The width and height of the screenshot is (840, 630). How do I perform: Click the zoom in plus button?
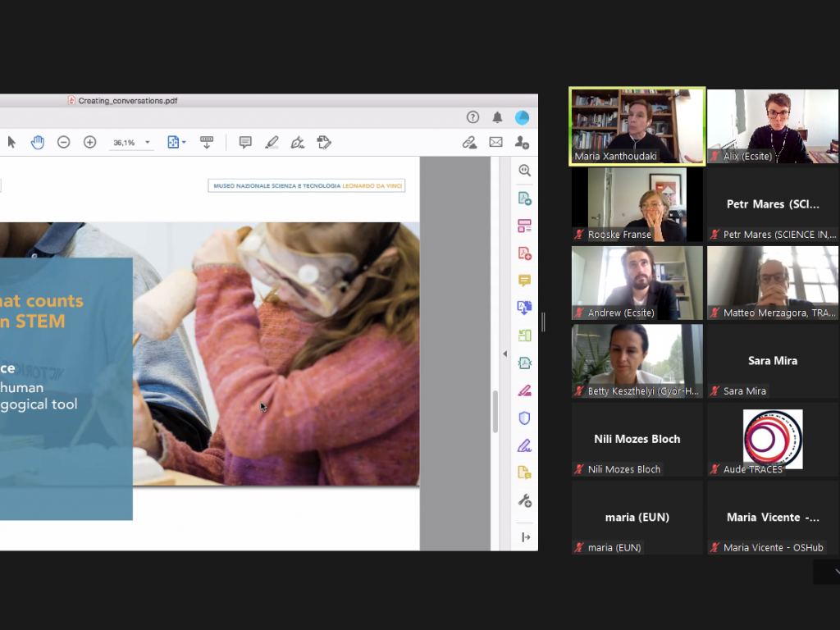(90, 142)
